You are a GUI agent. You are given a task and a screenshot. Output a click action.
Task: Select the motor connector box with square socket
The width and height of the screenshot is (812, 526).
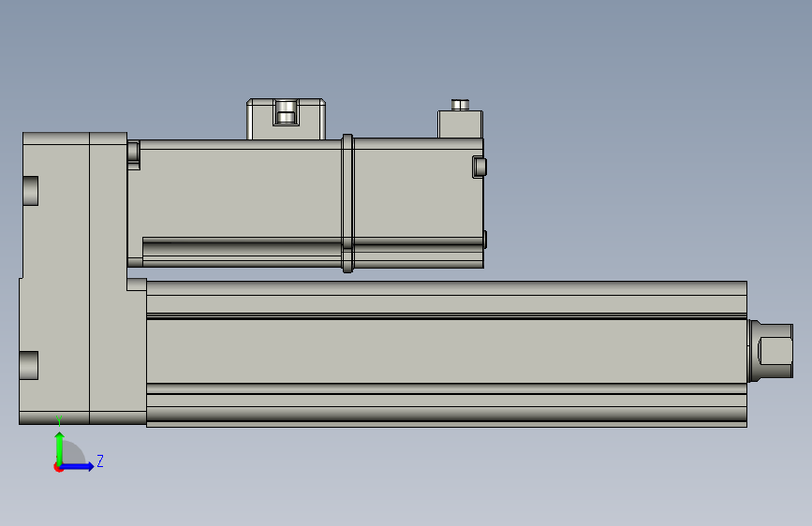286,119
